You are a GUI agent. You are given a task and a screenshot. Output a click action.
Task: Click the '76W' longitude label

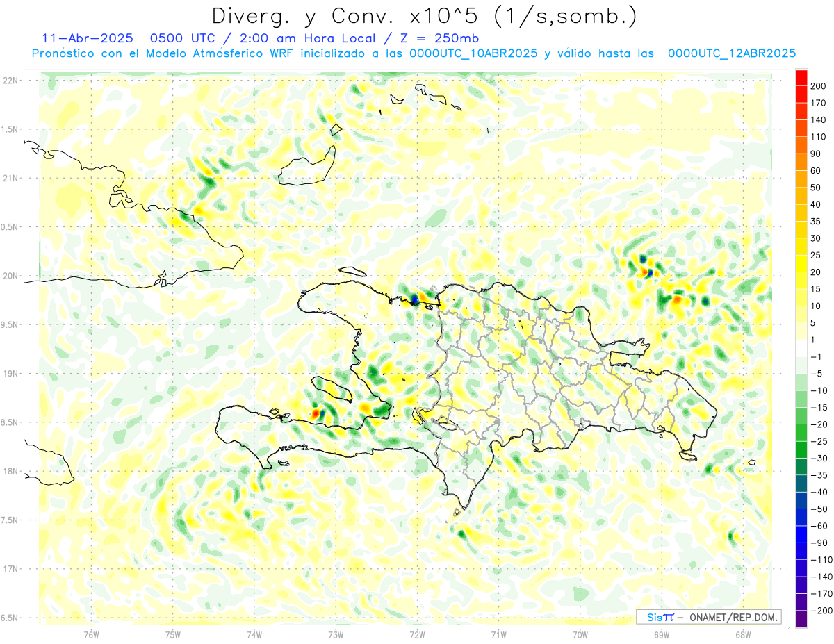(91, 634)
